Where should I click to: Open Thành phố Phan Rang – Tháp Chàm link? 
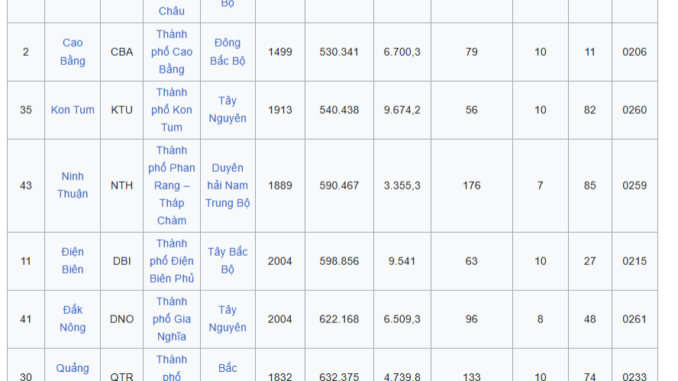click(x=172, y=185)
